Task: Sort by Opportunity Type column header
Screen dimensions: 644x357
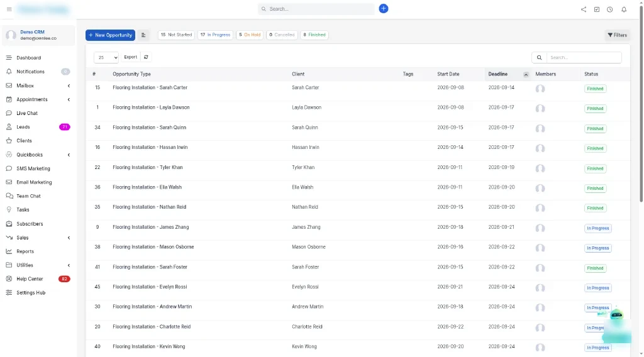Action: pyautogui.click(x=131, y=74)
